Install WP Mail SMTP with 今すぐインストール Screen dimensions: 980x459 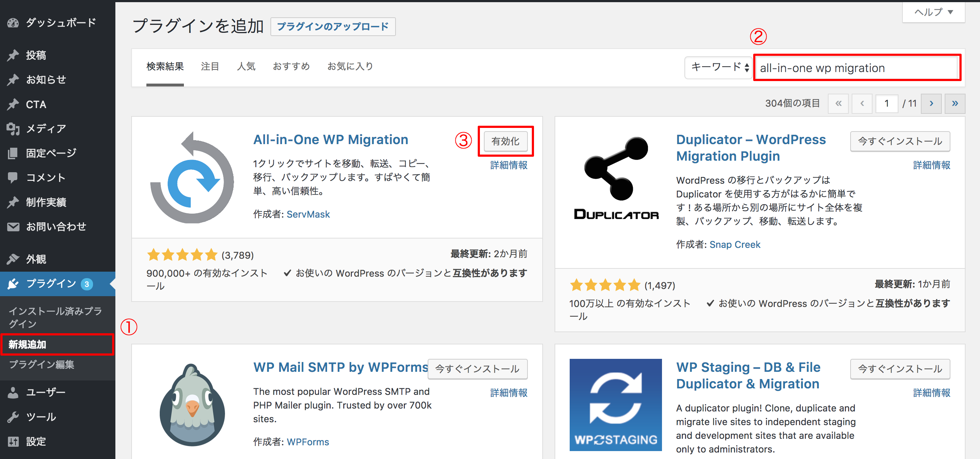point(477,369)
